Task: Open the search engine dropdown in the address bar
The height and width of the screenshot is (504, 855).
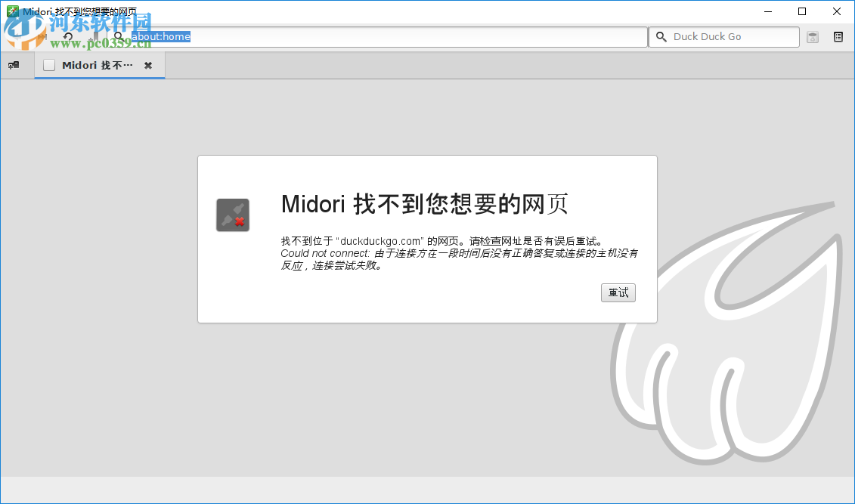Action: coord(119,36)
